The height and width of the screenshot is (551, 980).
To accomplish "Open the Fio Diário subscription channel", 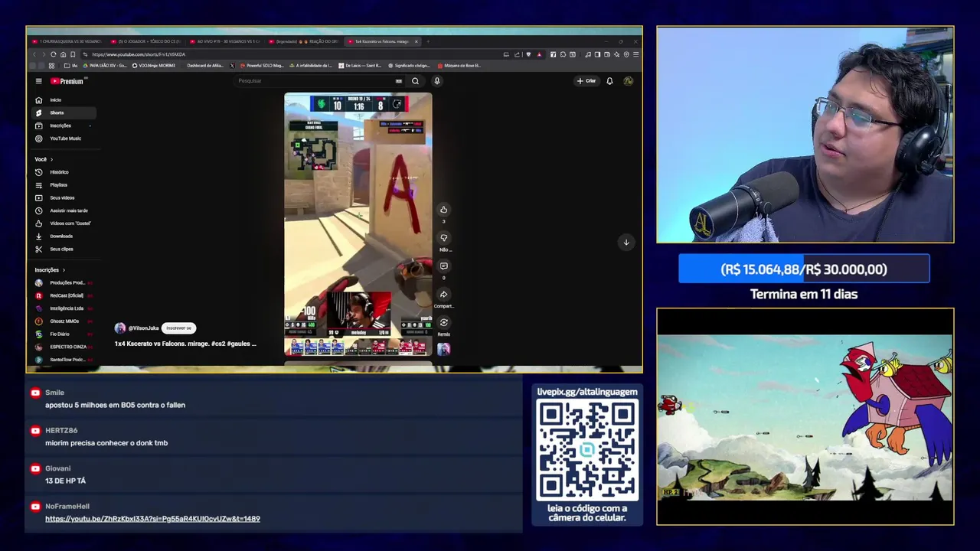I will pyautogui.click(x=64, y=334).
